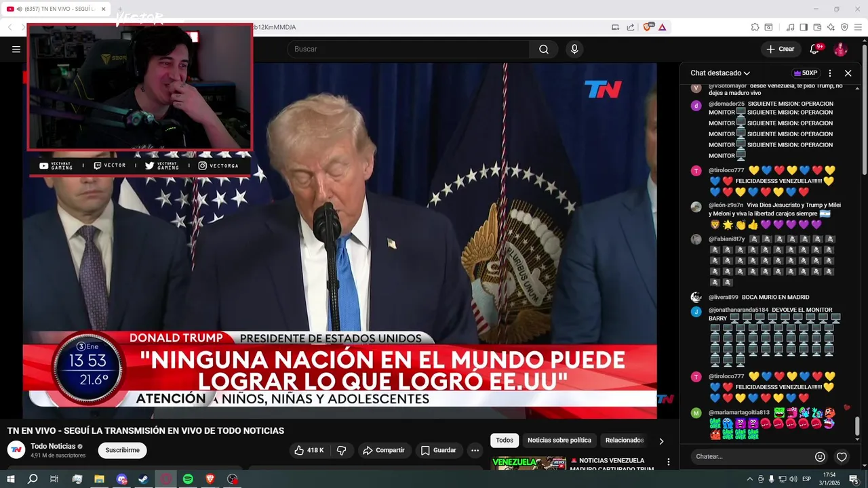Screen dimensions: 868x488
Task: Open the Brave Shields icon in address bar
Action: point(648,27)
